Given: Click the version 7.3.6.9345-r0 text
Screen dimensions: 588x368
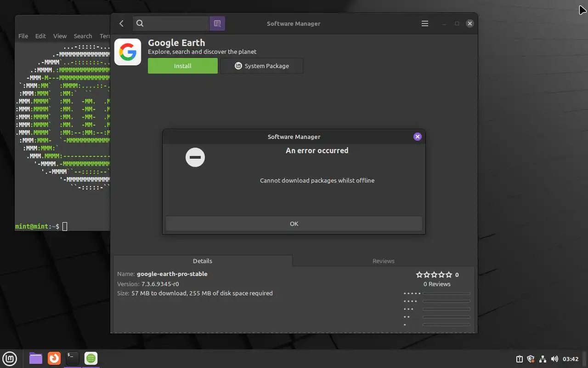Looking at the screenshot, I should (x=160, y=284).
